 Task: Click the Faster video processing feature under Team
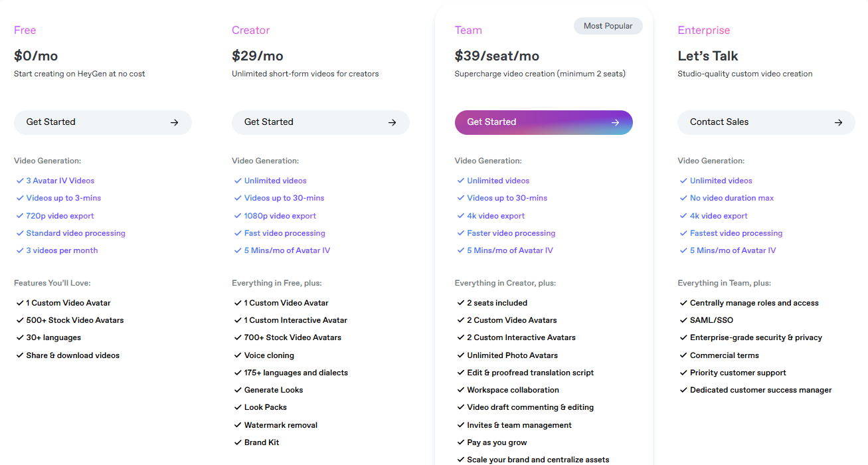click(509, 232)
